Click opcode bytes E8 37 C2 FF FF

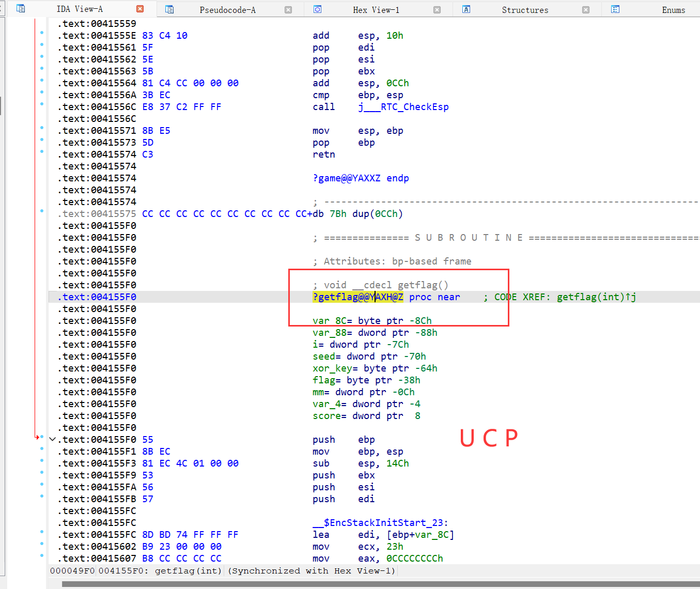[182, 107]
